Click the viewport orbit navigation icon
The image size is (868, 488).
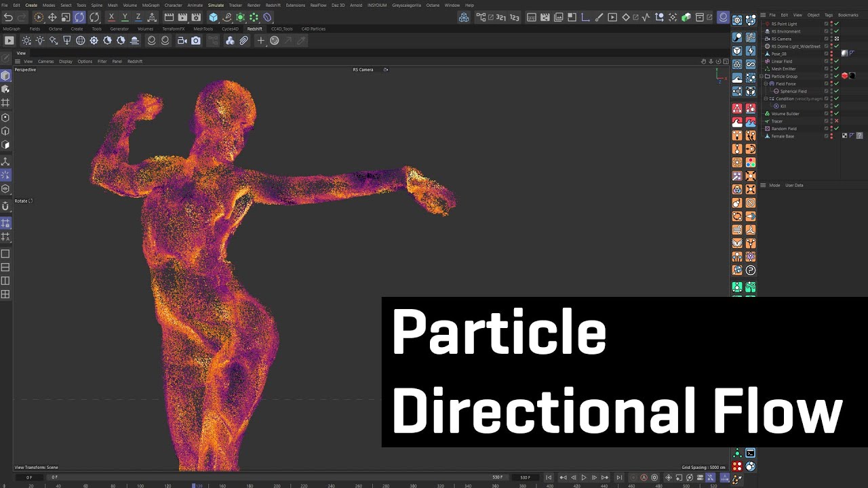tap(717, 62)
